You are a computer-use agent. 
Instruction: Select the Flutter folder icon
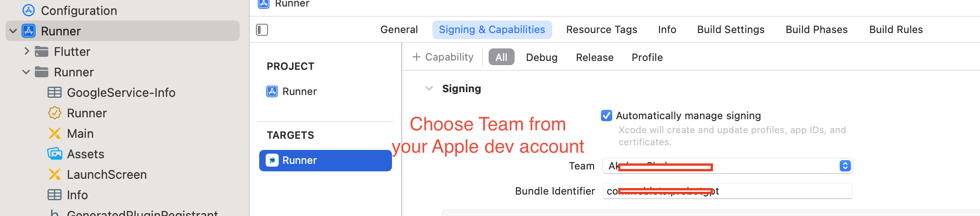click(x=42, y=52)
